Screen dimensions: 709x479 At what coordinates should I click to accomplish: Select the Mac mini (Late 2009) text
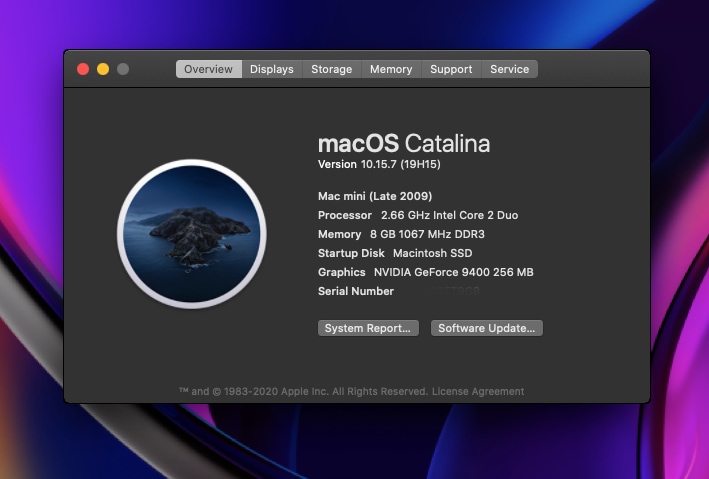pos(375,196)
